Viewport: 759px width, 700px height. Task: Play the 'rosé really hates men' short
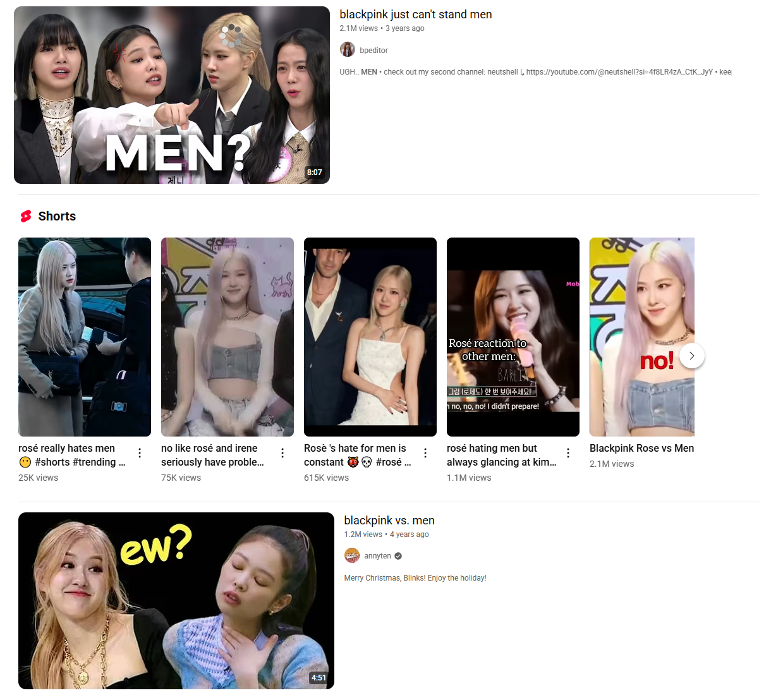pyautogui.click(x=85, y=337)
